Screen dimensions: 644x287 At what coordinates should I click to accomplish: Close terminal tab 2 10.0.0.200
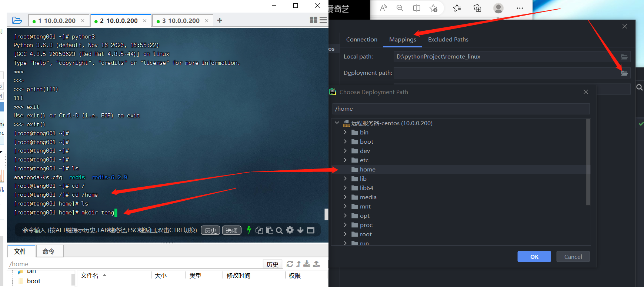pos(144,21)
